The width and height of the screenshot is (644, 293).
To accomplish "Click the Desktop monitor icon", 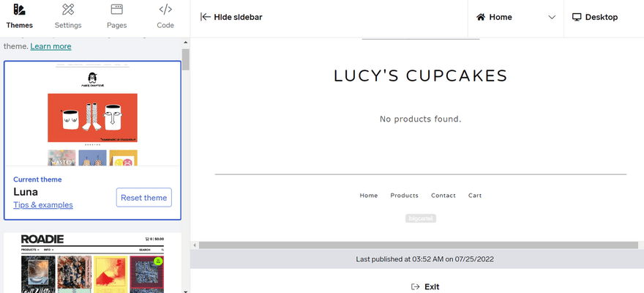I will pyautogui.click(x=577, y=17).
